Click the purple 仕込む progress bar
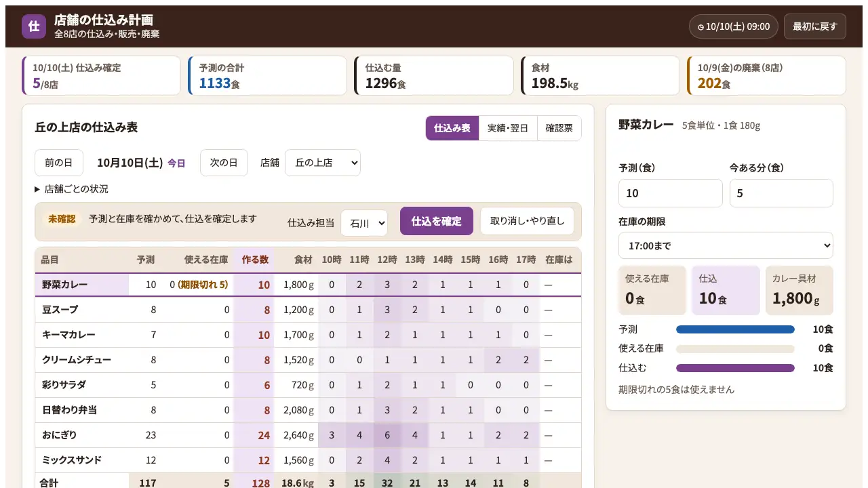Viewport: 868px width, 488px height. (x=735, y=368)
